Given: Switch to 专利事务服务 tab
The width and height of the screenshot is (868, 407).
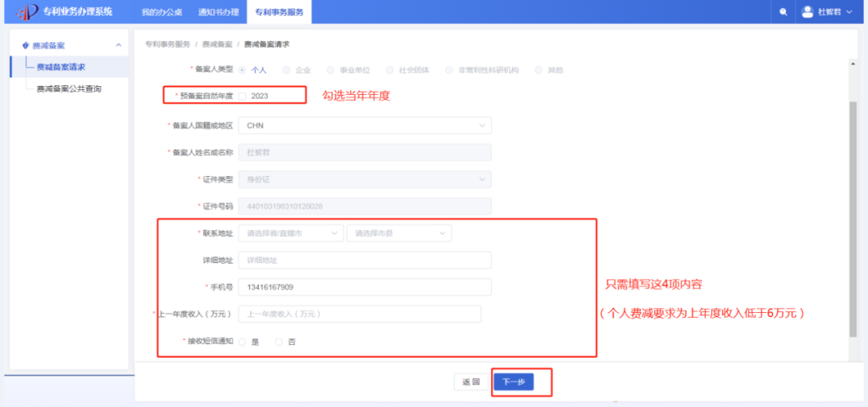Looking at the screenshot, I should 279,12.
